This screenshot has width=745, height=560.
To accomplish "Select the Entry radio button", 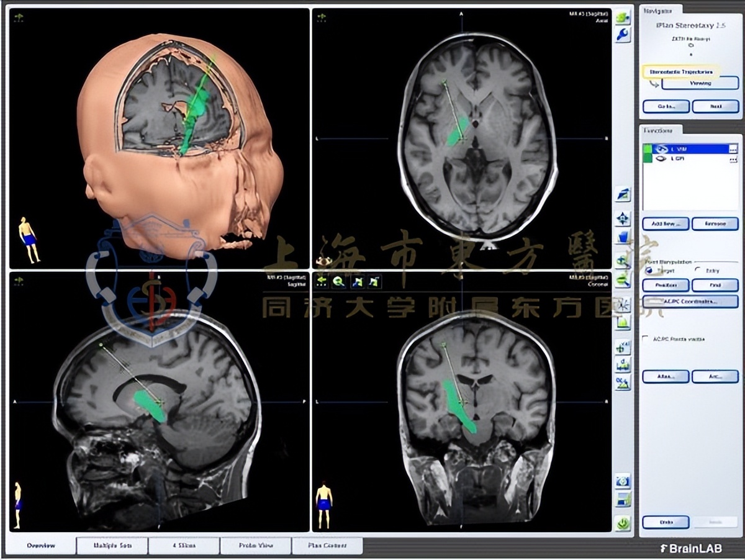I will pos(698,270).
